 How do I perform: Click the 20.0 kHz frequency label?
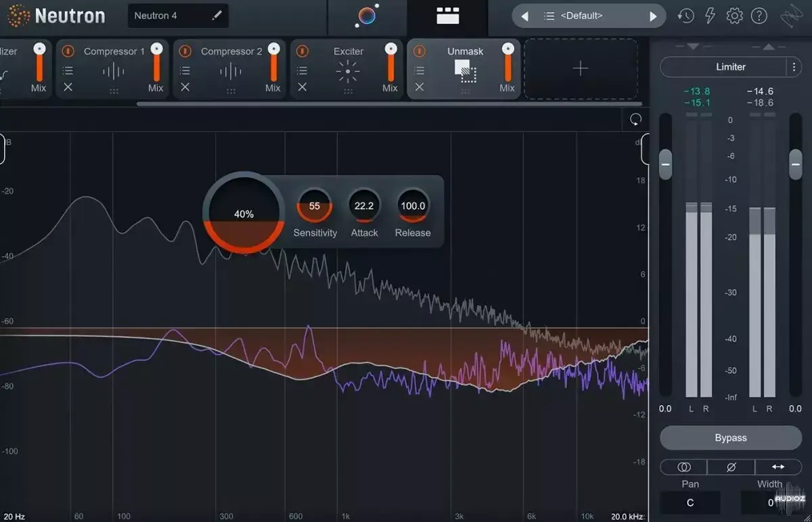click(x=627, y=516)
